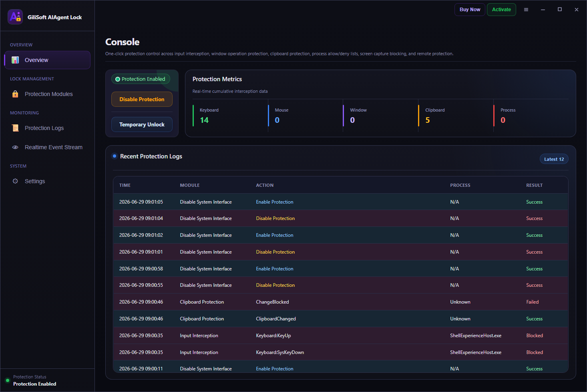Viewport: 587px width, 392px height.
Task: Click the Latest 12 badge
Action: [x=554, y=159]
